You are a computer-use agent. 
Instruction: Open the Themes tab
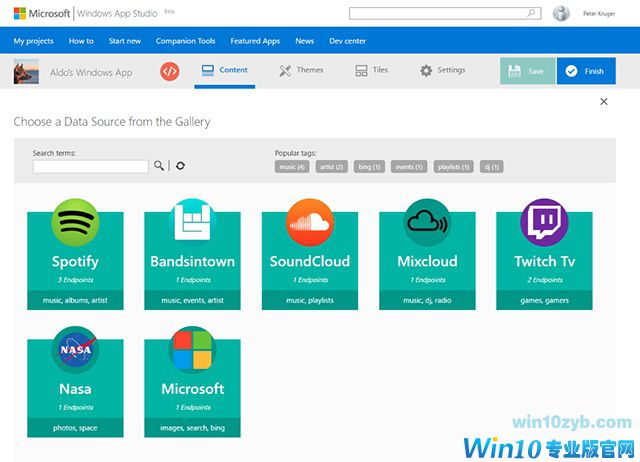point(301,70)
